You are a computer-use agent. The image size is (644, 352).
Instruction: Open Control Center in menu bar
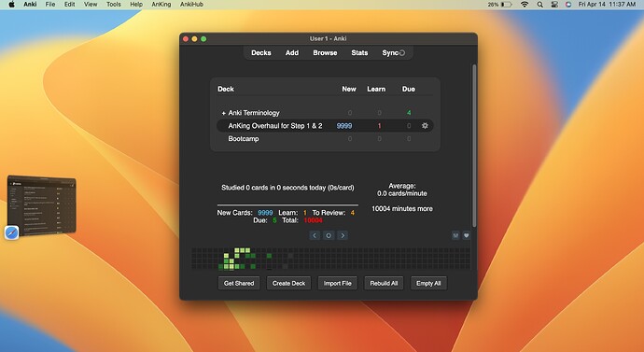[x=554, y=5]
